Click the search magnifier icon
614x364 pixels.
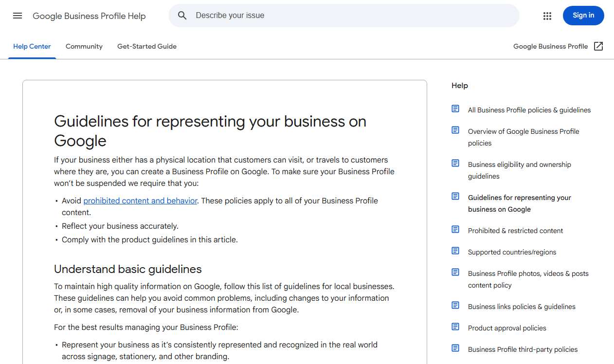tap(182, 16)
